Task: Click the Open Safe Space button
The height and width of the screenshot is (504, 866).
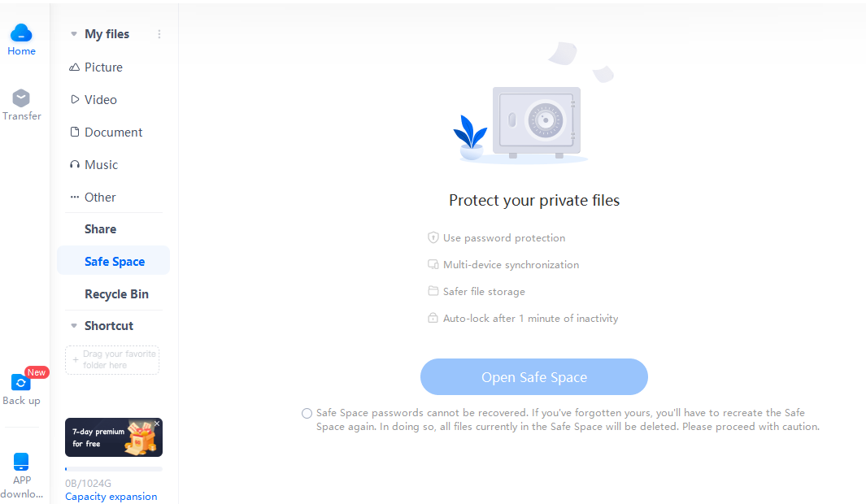Action: click(x=534, y=377)
